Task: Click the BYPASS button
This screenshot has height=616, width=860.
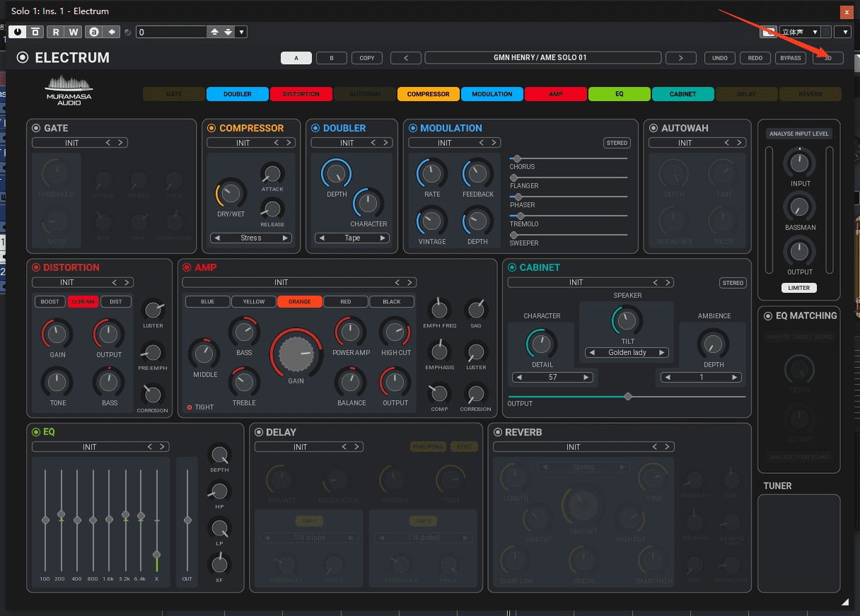Action: tap(791, 58)
